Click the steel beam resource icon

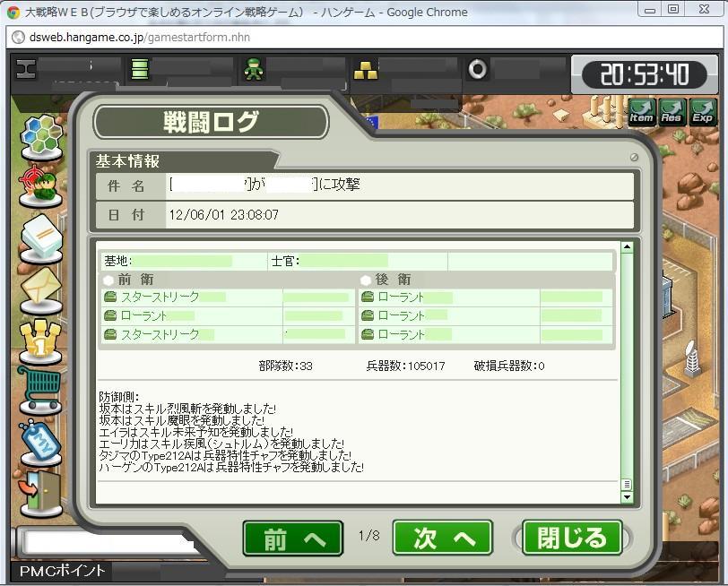coord(26,70)
